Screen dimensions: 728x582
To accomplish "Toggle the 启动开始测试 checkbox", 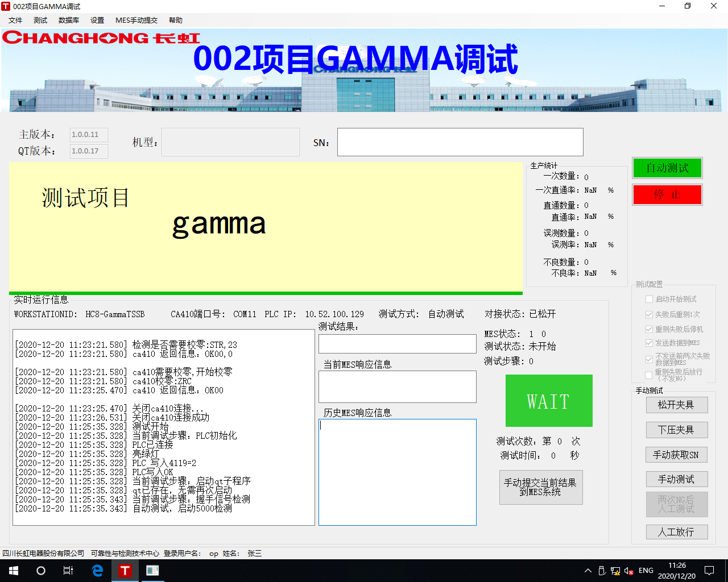I will [649, 300].
